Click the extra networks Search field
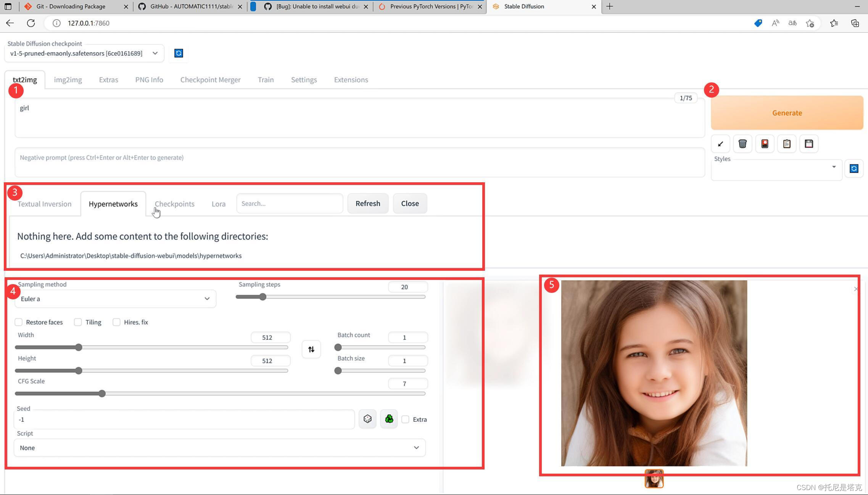 tap(290, 203)
